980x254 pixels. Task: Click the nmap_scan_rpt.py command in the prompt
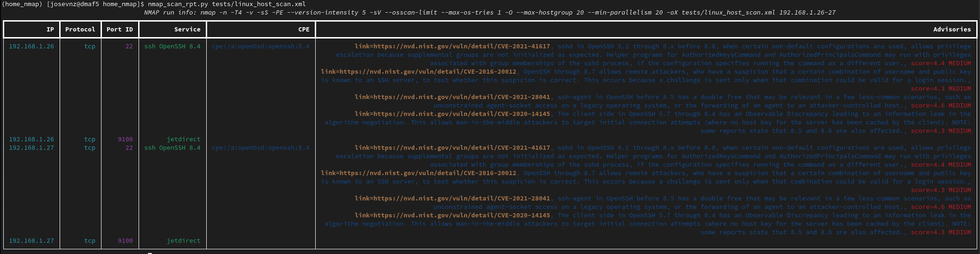coord(178,4)
